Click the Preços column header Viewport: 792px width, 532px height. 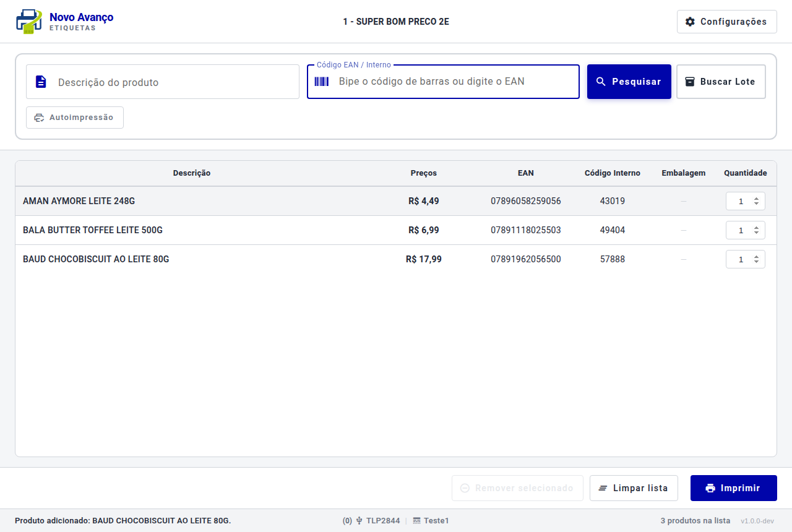tap(424, 173)
